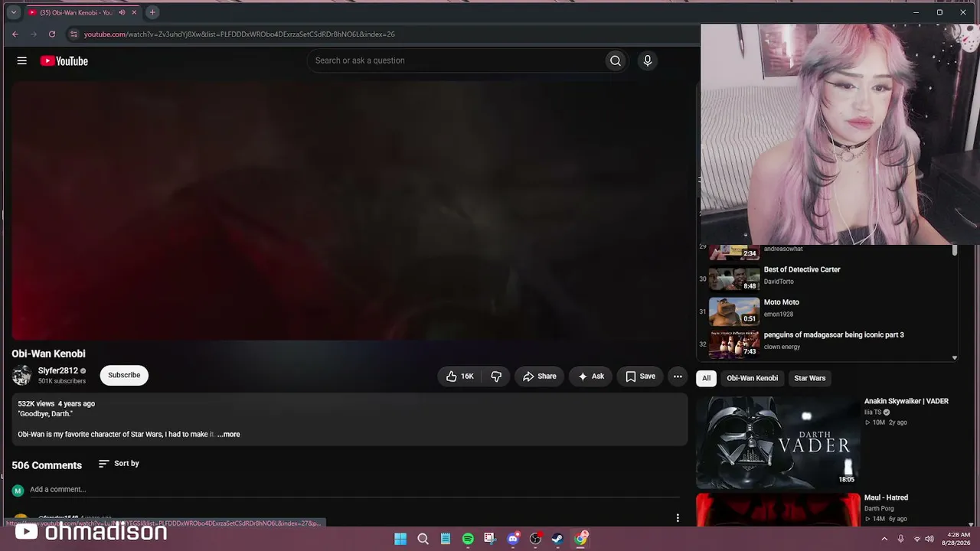The image size is (980, 551).
Task: Dislike the Obi-Wan Kenobi video
Action: click(496, 376)
